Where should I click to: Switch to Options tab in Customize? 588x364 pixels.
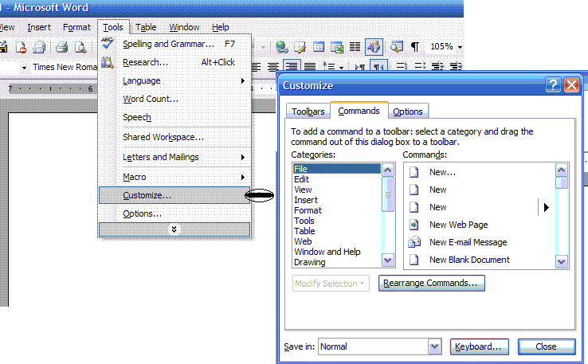(x=408, y=112)
